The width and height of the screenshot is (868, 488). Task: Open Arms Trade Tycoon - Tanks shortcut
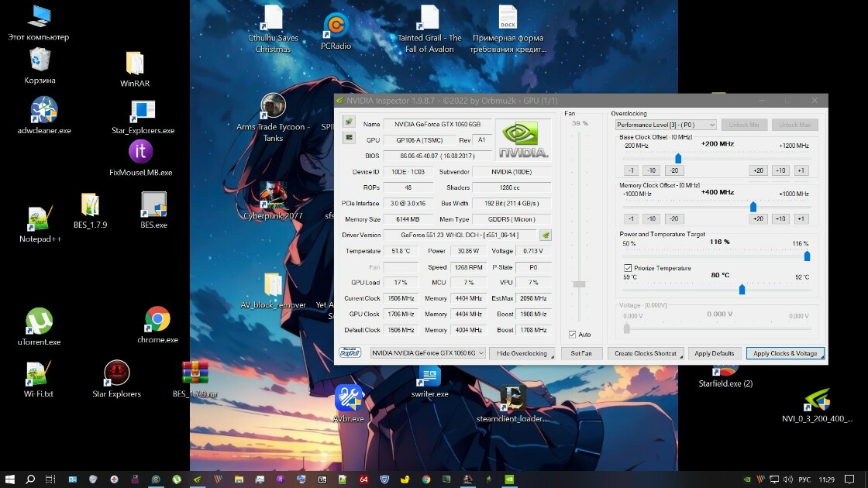(273, 117)
